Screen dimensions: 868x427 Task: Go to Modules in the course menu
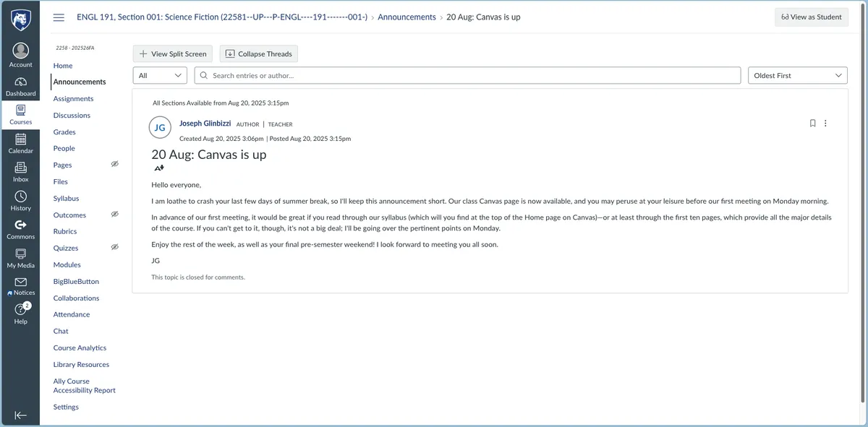pyautogui.click(x=67, y=264)
